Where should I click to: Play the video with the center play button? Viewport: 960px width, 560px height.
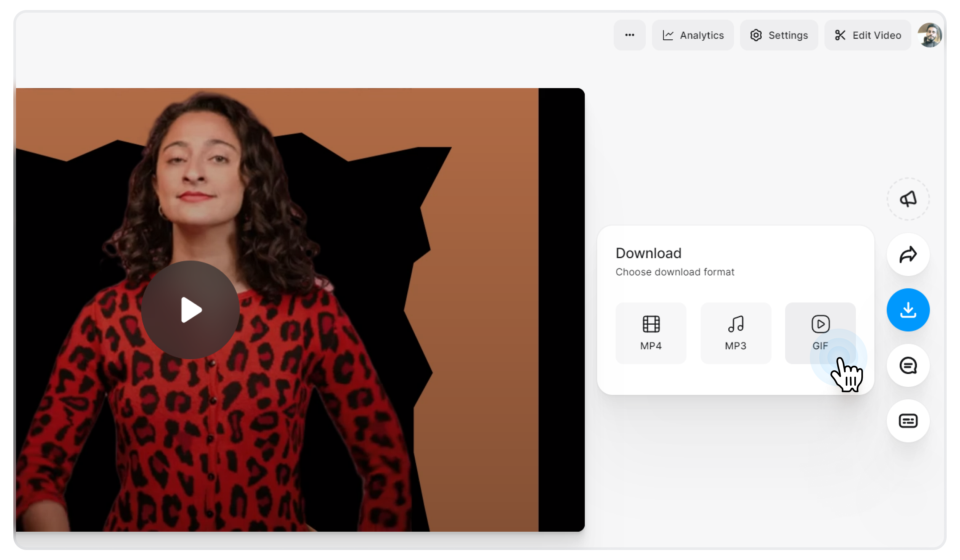pyautogui.click(x=190, y=310)
